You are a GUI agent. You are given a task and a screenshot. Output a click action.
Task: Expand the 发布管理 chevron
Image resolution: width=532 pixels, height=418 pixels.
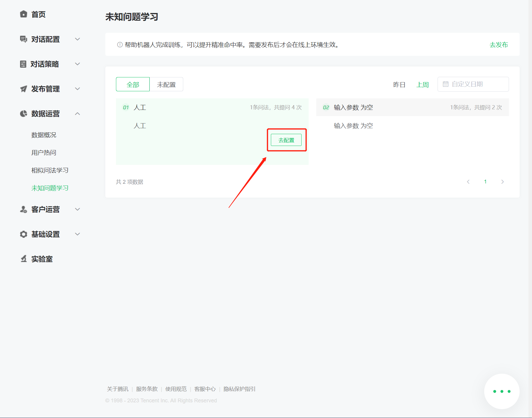coord(78,89)
